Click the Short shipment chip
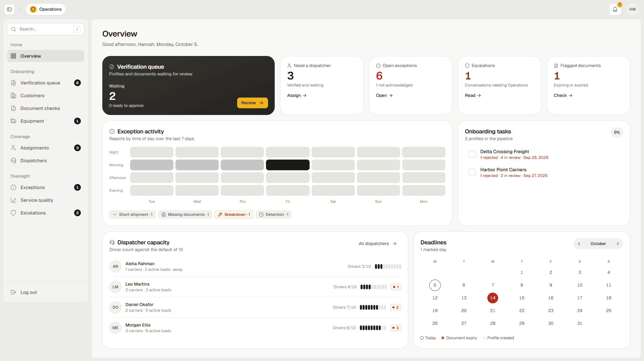The height and width of the screenshot is (361, 644). [132, 215]
